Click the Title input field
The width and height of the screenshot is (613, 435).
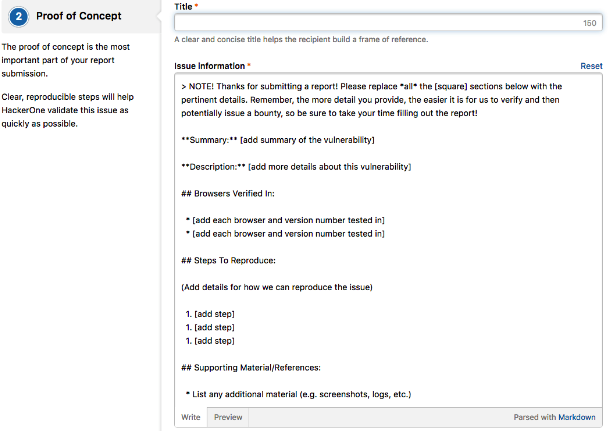tap(380, 23)
